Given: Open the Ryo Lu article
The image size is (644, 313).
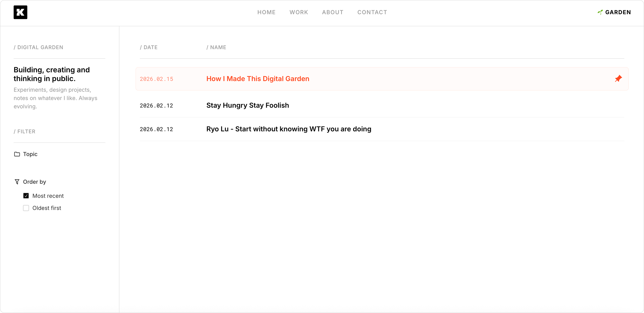Looking at the screenshot, I should [x=288, y=129].
